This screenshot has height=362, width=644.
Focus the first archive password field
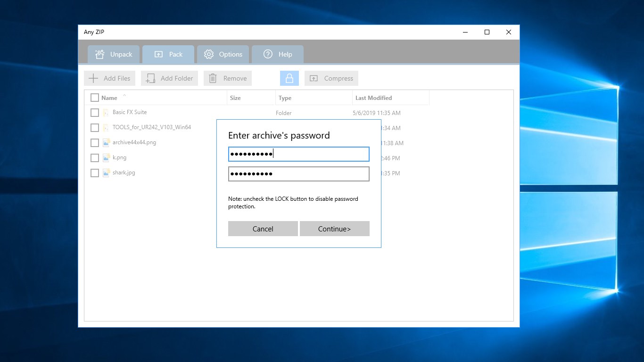(x=299, y=154)
